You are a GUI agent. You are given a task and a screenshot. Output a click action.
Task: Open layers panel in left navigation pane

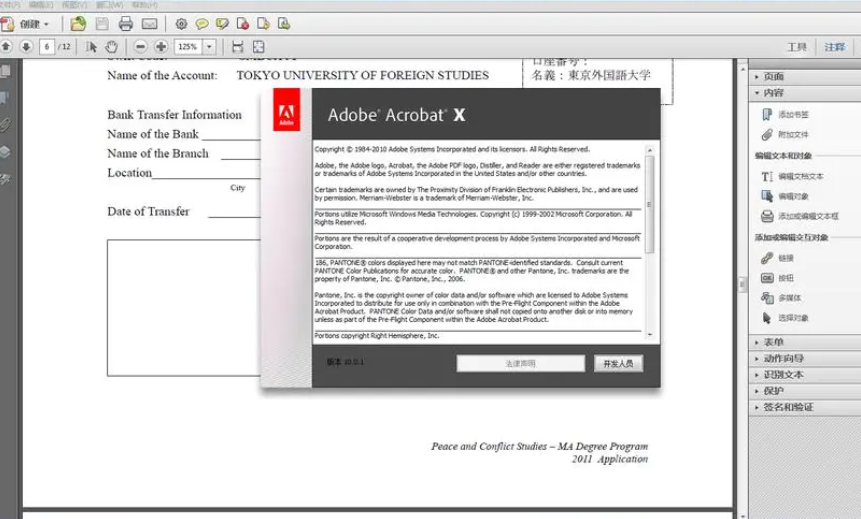(x=5, y=152)
